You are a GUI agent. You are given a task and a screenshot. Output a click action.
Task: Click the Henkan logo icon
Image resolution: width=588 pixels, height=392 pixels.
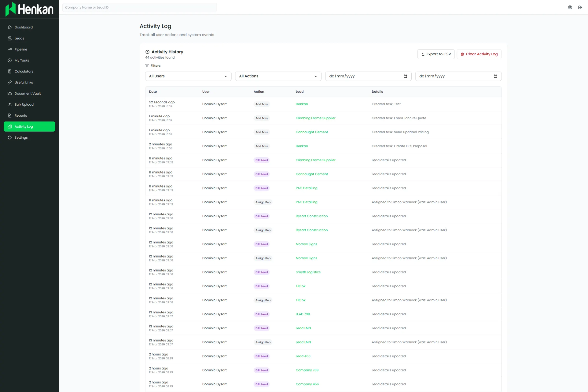[x=11, y=9]
